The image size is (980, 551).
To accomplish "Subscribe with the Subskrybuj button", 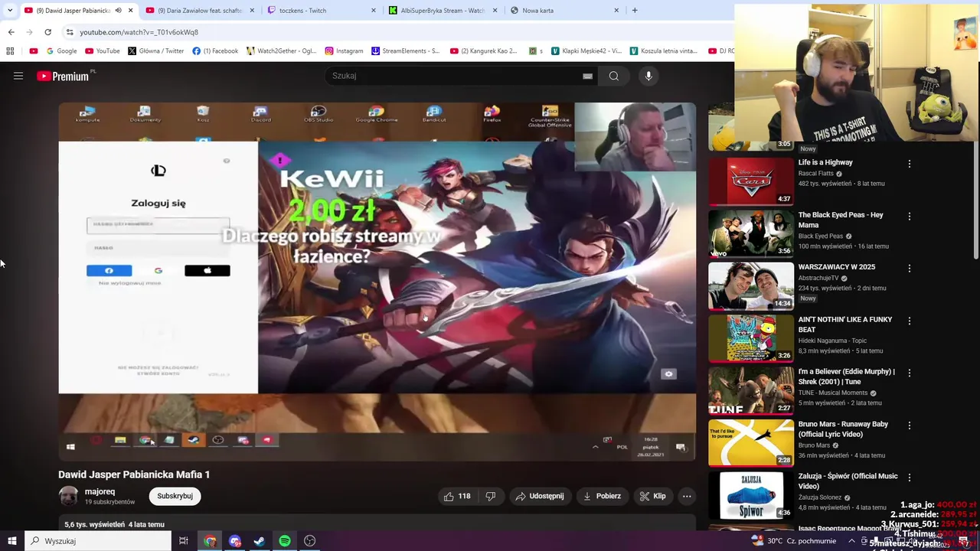I will click(x=175, y=496).
